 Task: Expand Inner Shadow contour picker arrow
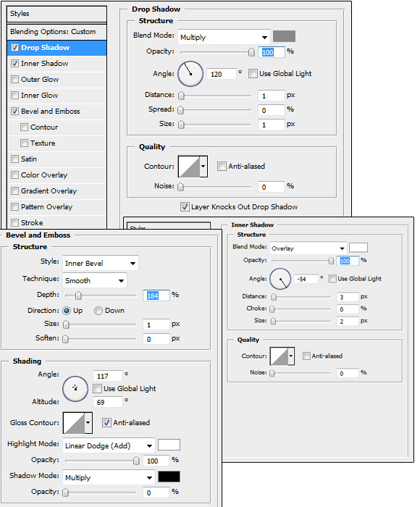[291, 356]
